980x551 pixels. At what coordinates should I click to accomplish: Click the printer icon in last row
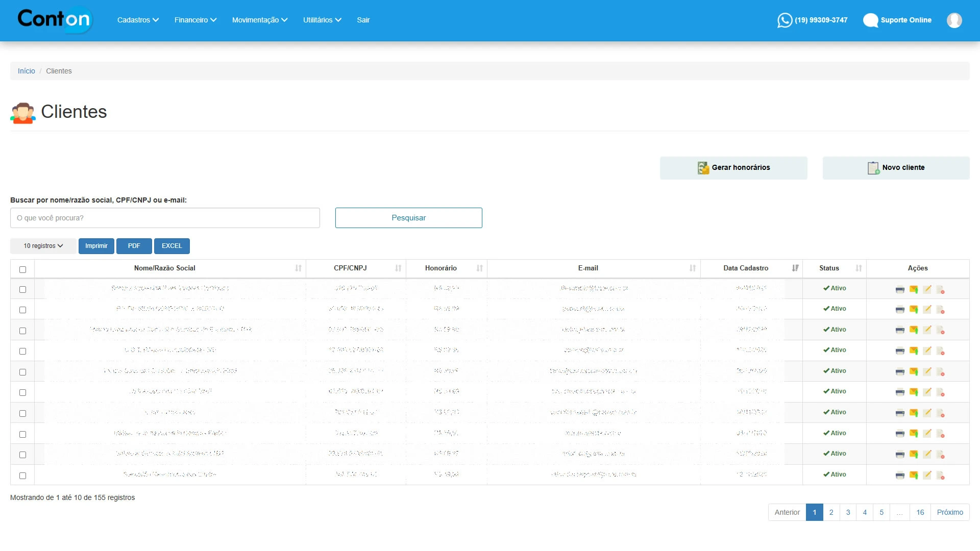pos(900,475)
